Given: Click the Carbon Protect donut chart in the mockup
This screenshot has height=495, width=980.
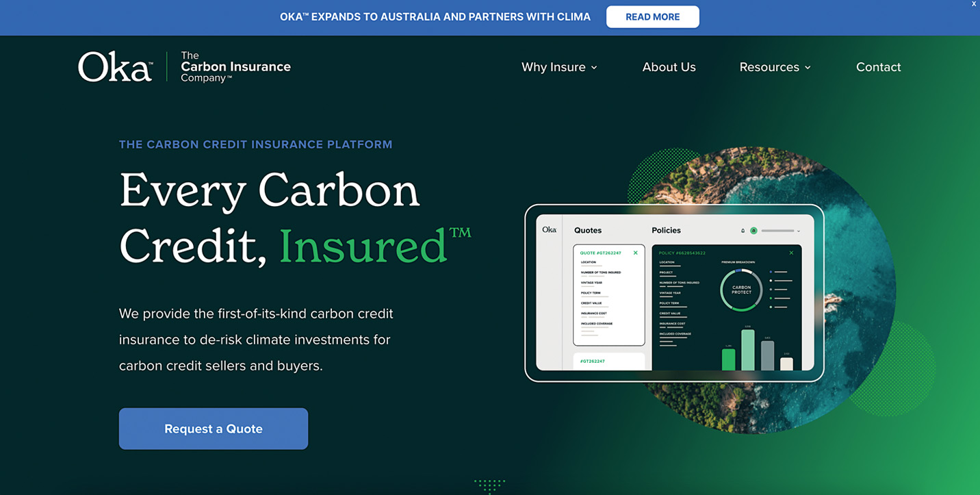Looking at the screenshot, I should coord(741,290).
